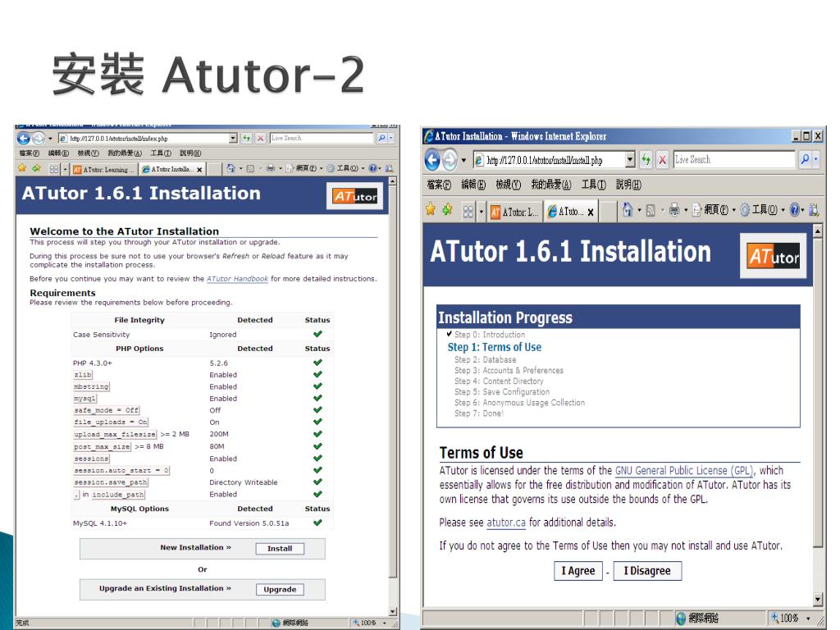Screen dimensions: 840x630
Task: Open Quick Tabs dropdown arrow in right window
Action: [481, 212]
